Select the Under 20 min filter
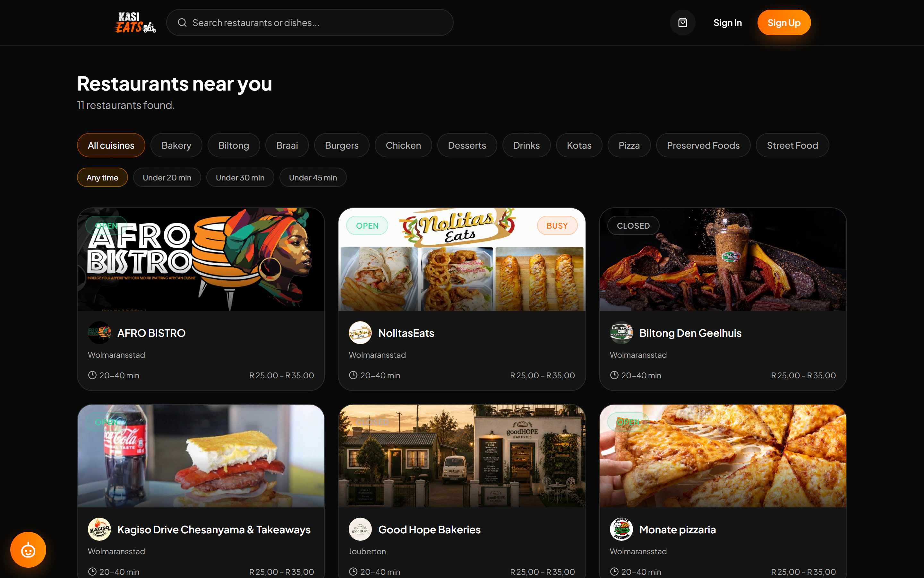Image resolution: width=924 pixels, height=578 pixels. (x=167, y=177)
